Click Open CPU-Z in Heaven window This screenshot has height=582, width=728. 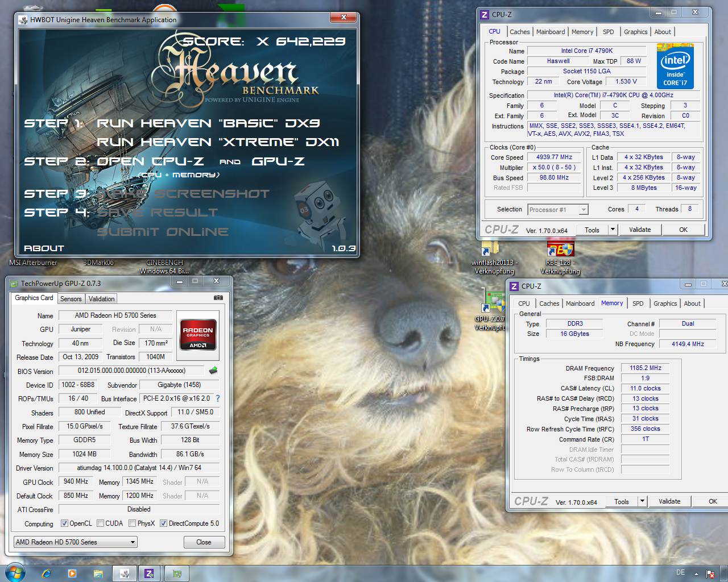[x=149, y=161]
